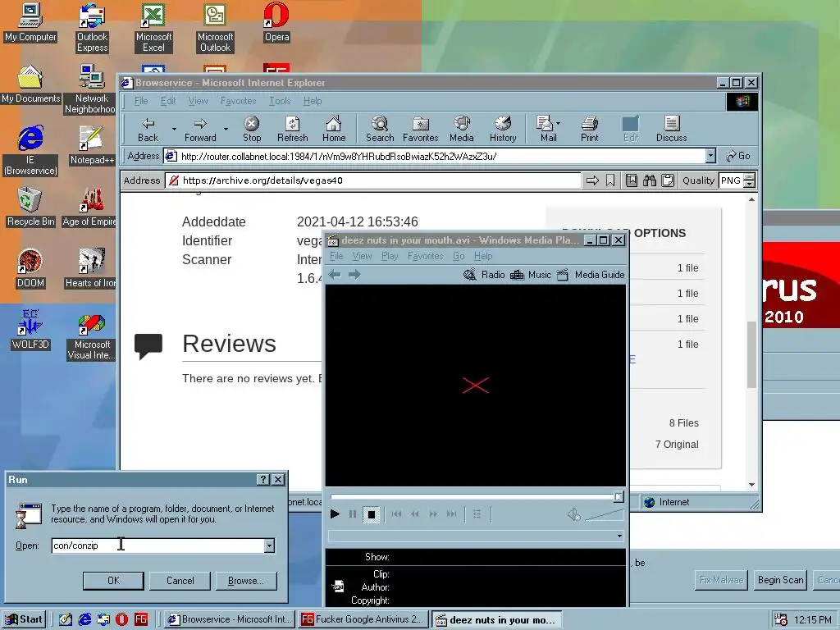
Task: Click the clipboard icon in Browservice bar
Action: [668, 180]
